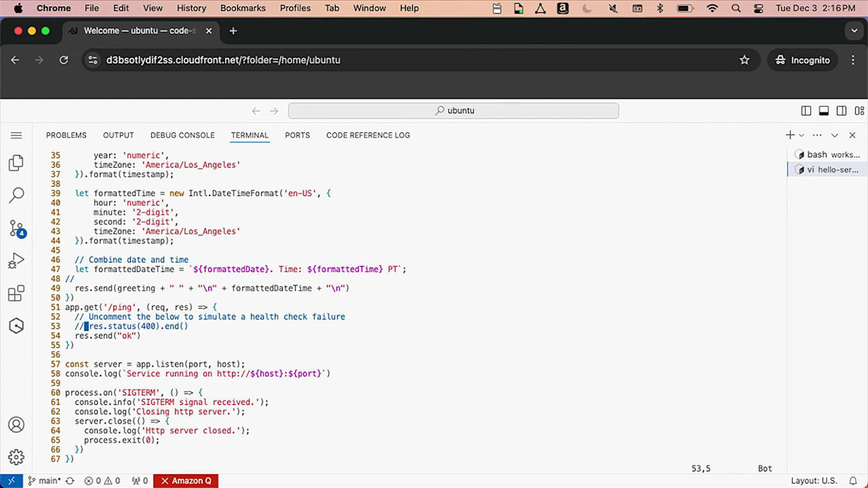
Task: Click the forwarded ports status item
Action: point(140,481)
